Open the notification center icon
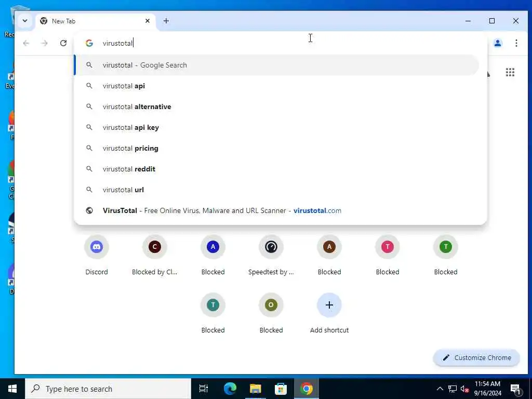 (516, 389)
